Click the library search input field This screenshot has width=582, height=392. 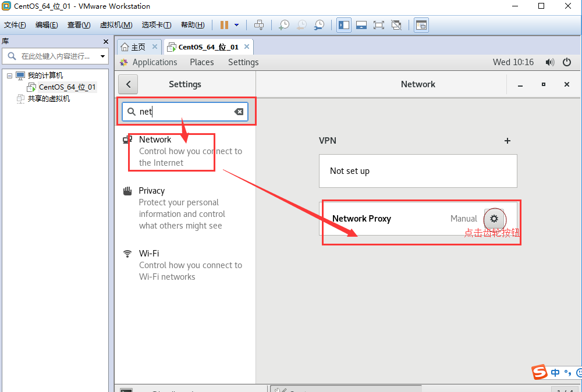pyautogui.click(x=56, y=56)
